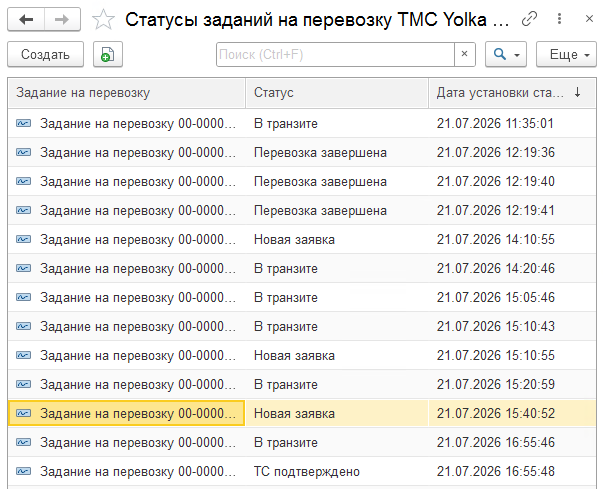
Task: Clear the search field with the × button
Action: click(x=465, y=54)
